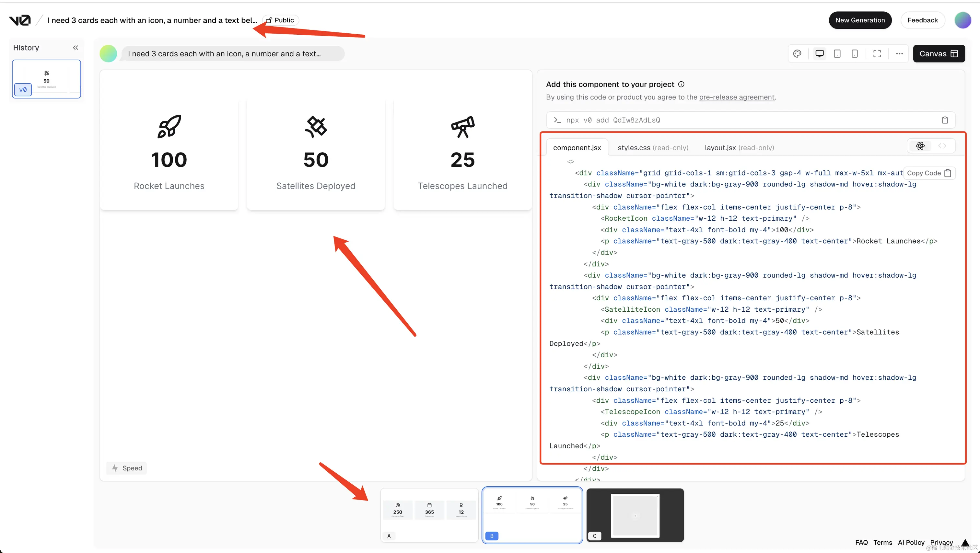Switch to tablet preview
This screenshot has width=980, height=553.
(837, 54)
